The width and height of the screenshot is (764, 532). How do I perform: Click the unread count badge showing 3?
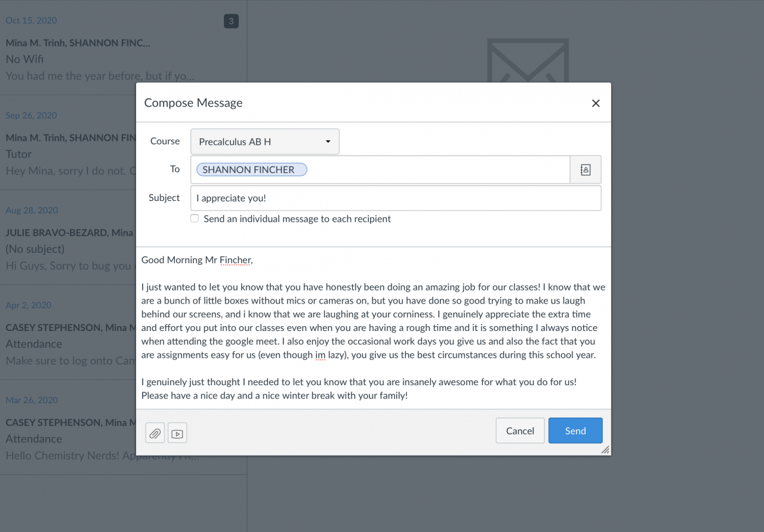tap(231, 21)
